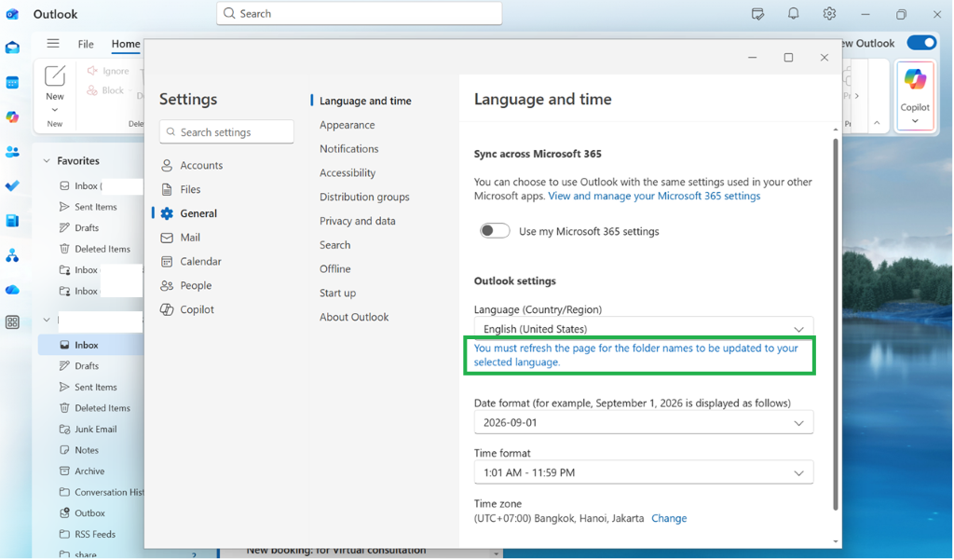This screenshot has width=954, height=560.
Task: Click the settings page vertical scrollbar
Action: 836,324
